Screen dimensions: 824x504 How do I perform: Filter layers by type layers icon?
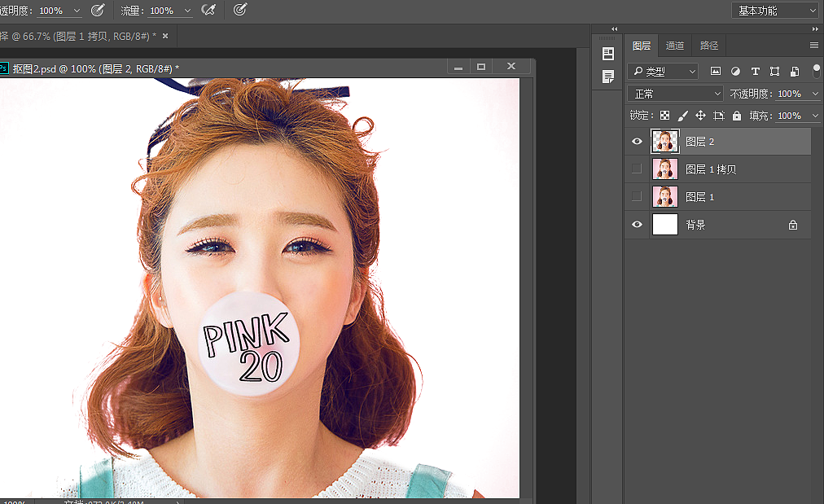tap(755, 71)
